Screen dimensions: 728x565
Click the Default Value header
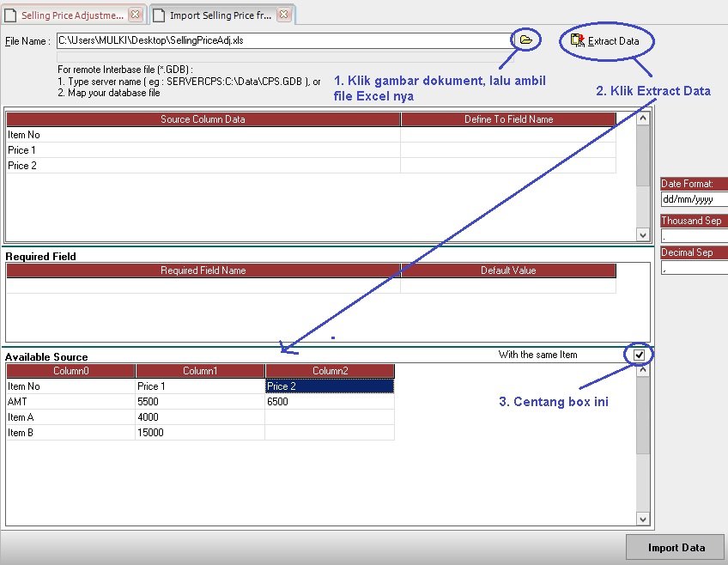508,270
